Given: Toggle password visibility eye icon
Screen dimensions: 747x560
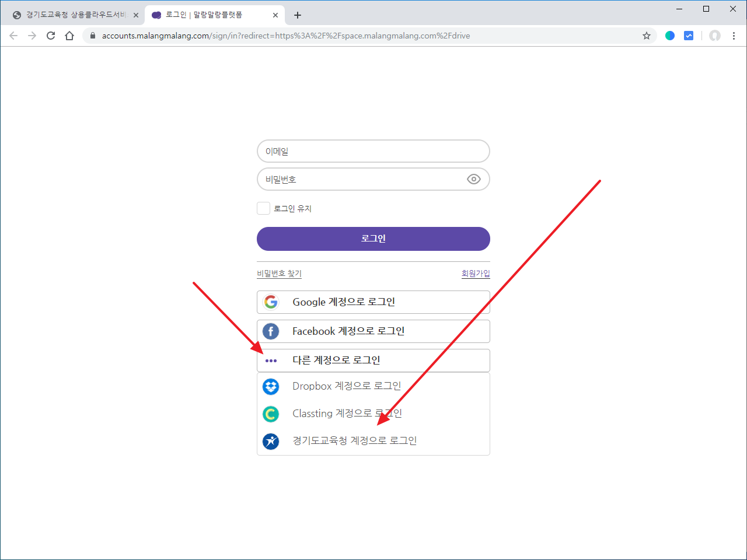Looking at the screenshot, I should click(474, 179).
